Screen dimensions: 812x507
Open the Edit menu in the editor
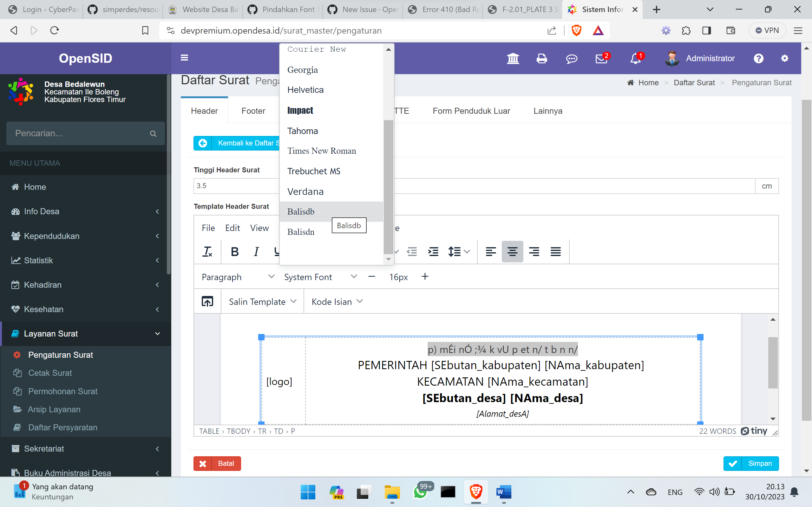tap(232, 228)
